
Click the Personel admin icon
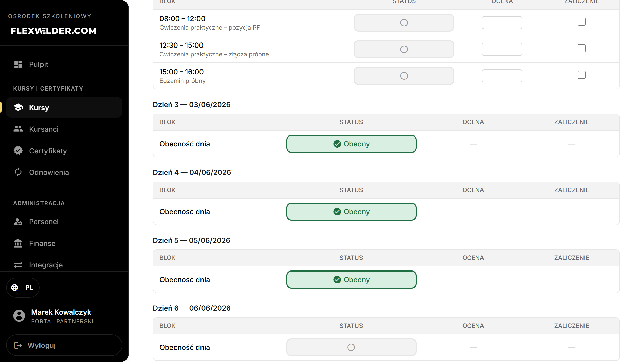click(18, 222)
